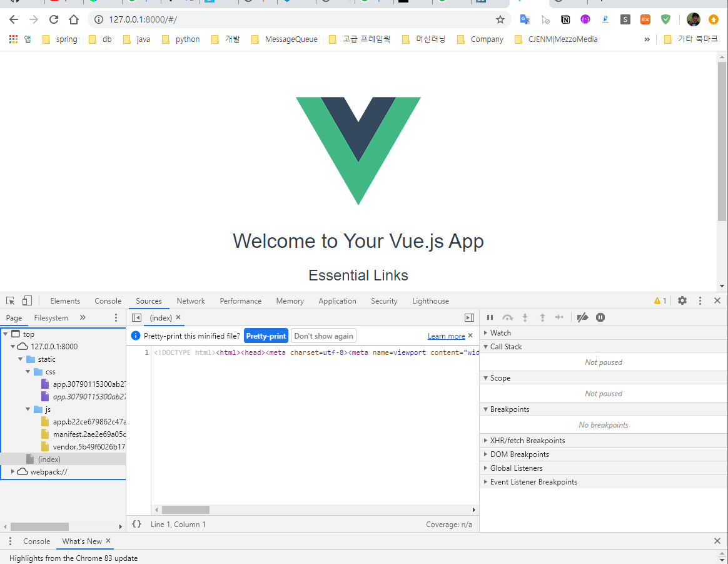Click the code editor horizontal scrollbar thumb

pos(186,510)
